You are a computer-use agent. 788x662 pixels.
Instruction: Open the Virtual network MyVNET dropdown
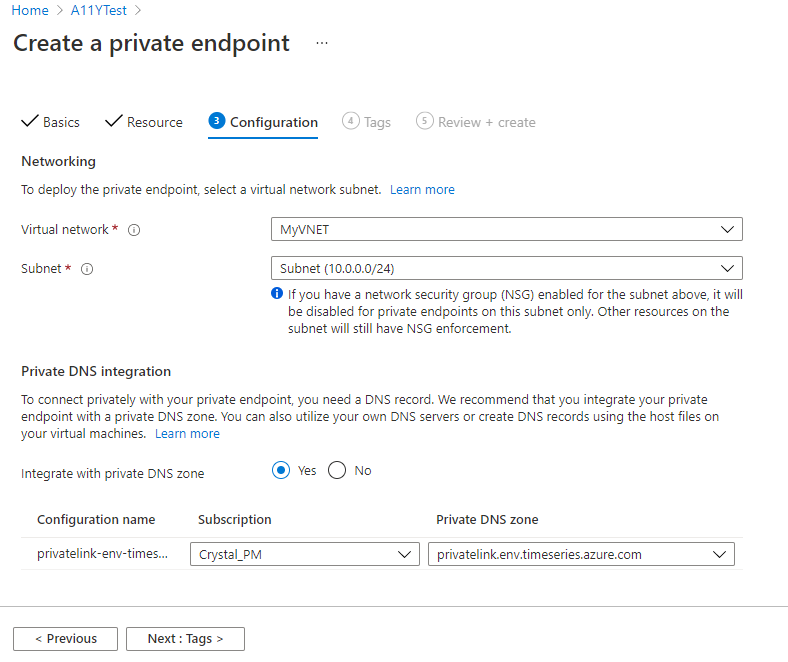pyautogui.click(x=506, y=230)
